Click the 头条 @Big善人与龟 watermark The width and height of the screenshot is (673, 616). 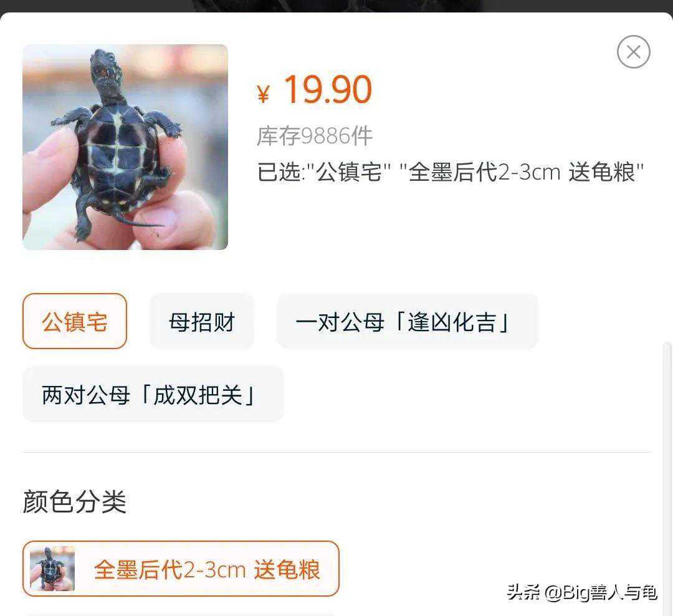582,593
